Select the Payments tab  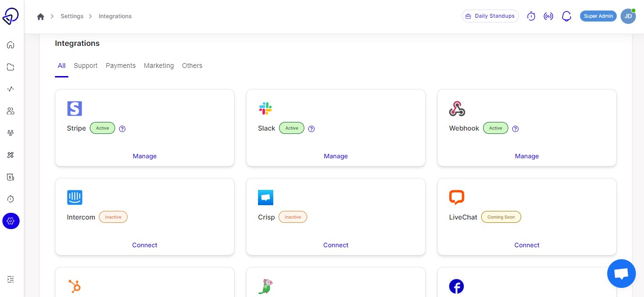click(120, 66)
